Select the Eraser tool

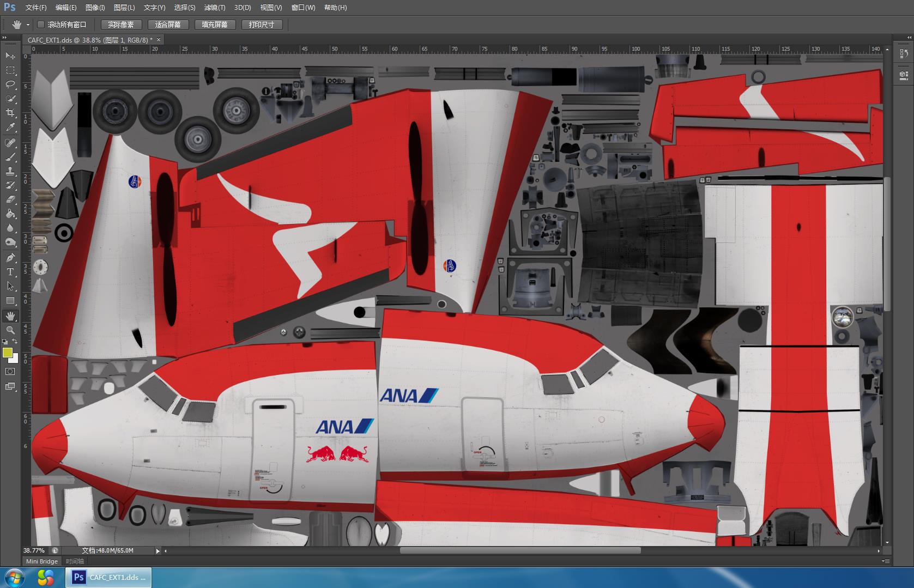pyautogui.click(x=10, y=199)
